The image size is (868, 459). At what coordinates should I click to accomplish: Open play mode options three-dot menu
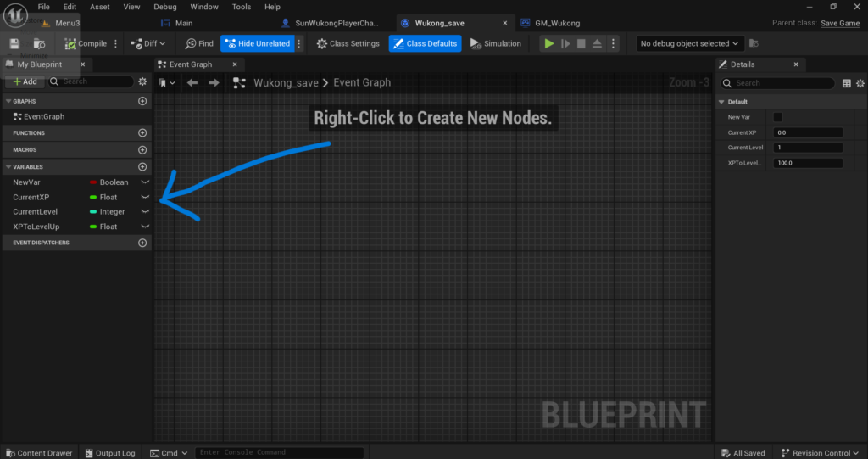point(613,44)
